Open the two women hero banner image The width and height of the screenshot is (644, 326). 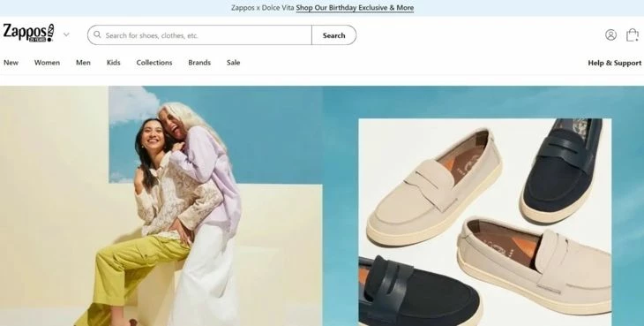[x=161, y=206]
